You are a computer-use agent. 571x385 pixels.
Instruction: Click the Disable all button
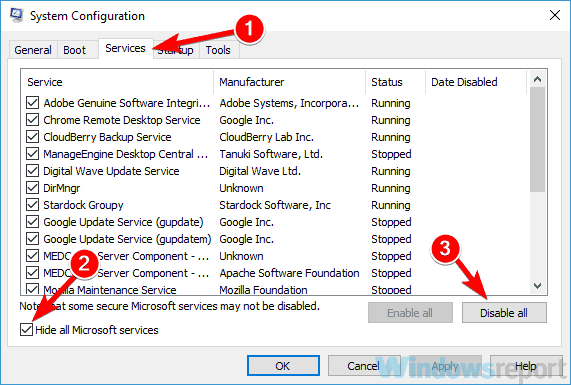coord(504,313)
